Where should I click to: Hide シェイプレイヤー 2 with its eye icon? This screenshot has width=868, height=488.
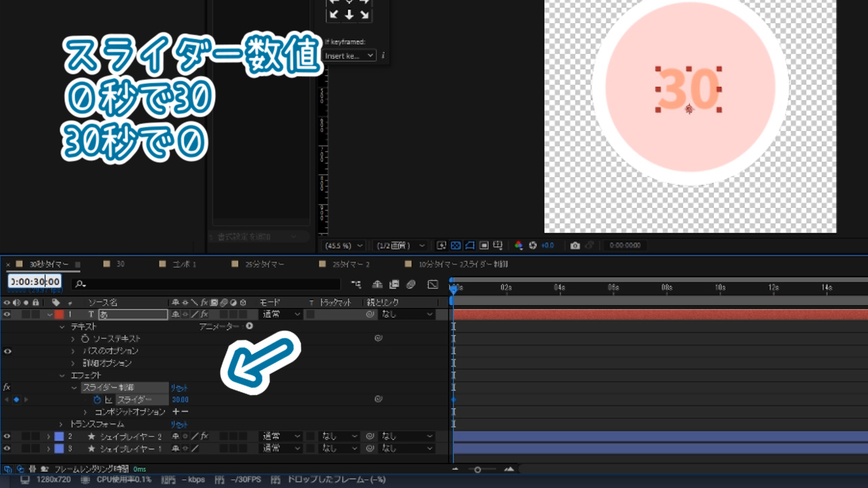pos(7,436)
